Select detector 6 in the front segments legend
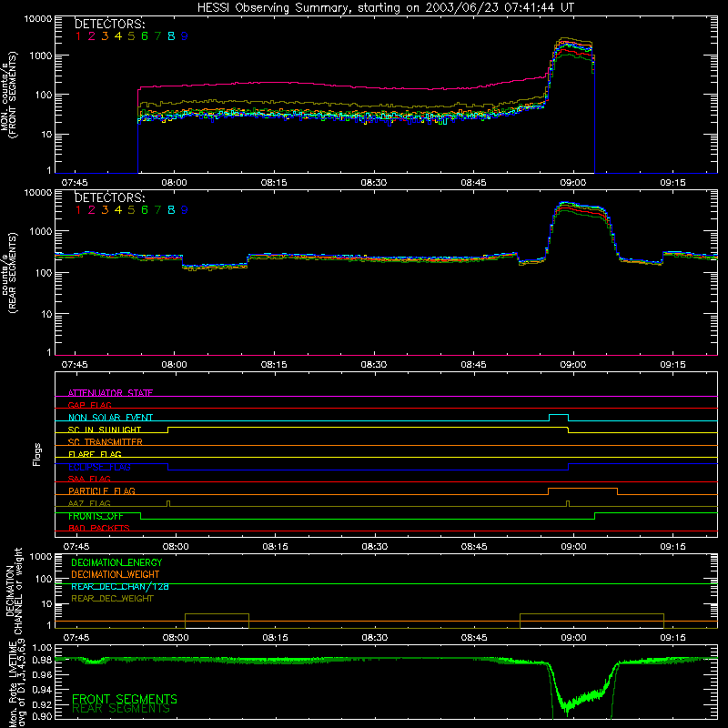This screenshot has width=728, height=728. coord(145,36)
